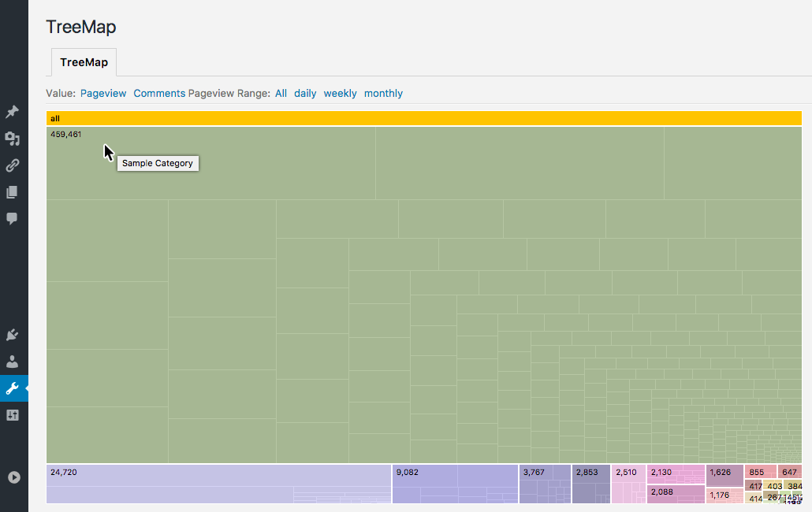The height and width of the screenshot is (512, 812).
Task: Switch value to Pageview
Action: point(103,93)
